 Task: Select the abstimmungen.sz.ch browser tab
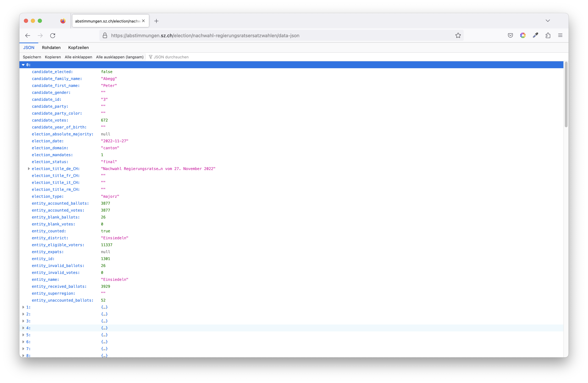[110, 21]
